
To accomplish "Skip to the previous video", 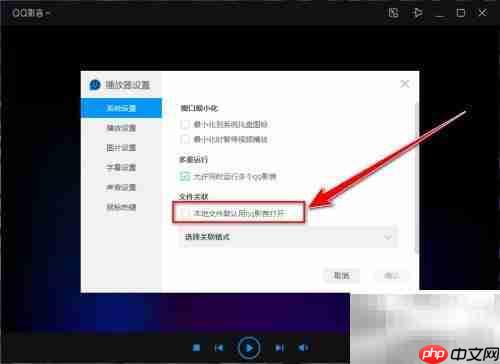I will 219,348.
